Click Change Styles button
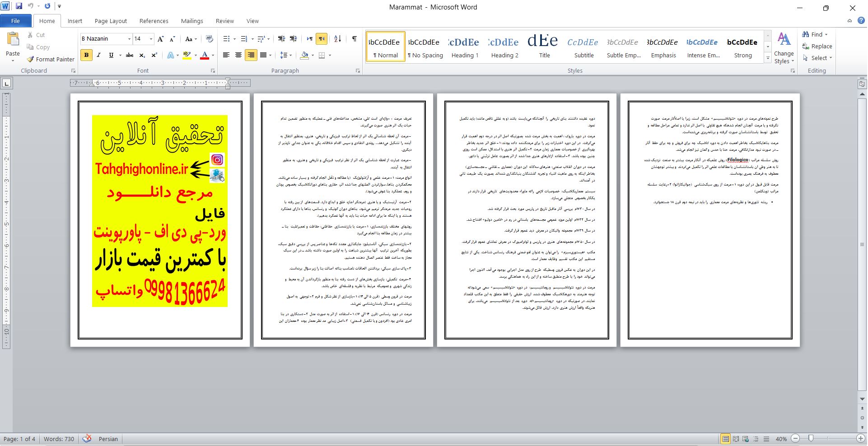Image resolution: width=868 pixels, height=446 pixels. click(x=784, y=48)
